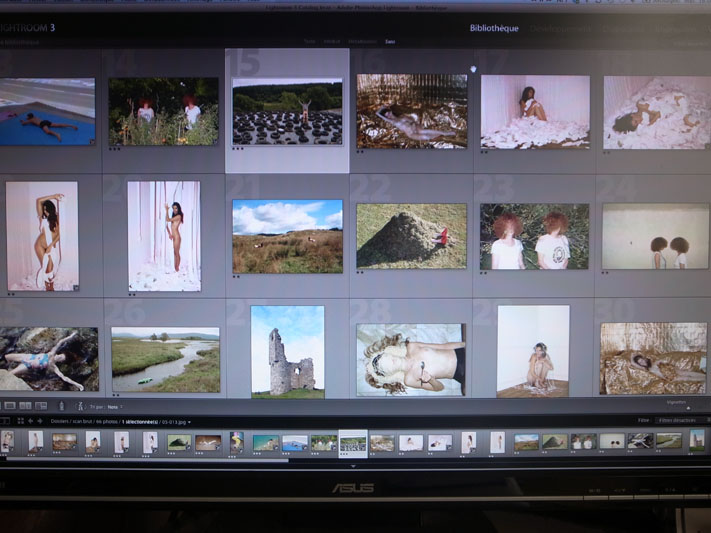The height and width of the screenshot is (533, 711).
Task: Toggle sort direction A-Z icon
Action: point(80,406)
